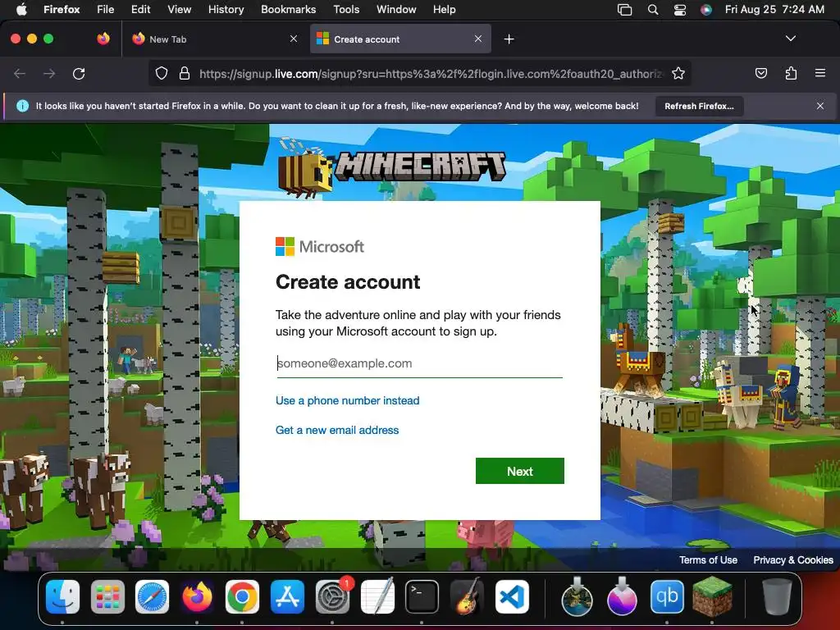Expand the List all tabs chevron

[x=790, y=39]
